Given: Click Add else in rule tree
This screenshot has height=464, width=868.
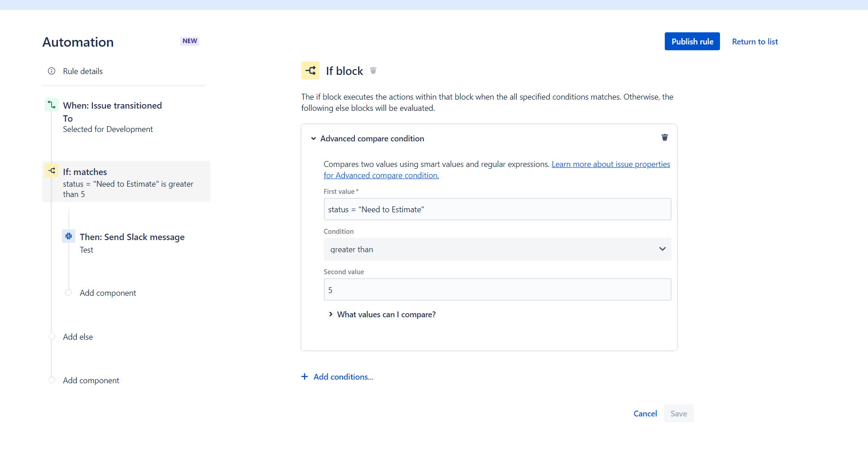Looking at the screenshot, I should [78, 337].
